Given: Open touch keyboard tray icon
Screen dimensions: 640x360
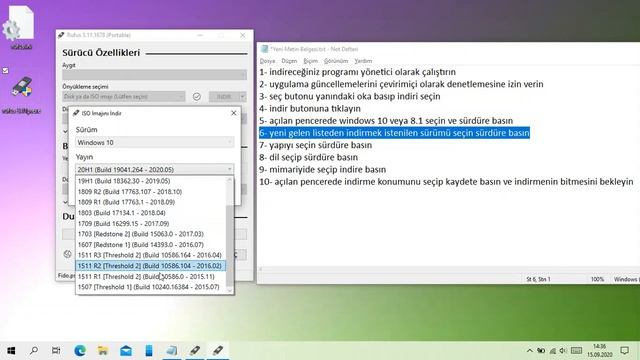Looking at the screenshot, I should click(576, 351).
